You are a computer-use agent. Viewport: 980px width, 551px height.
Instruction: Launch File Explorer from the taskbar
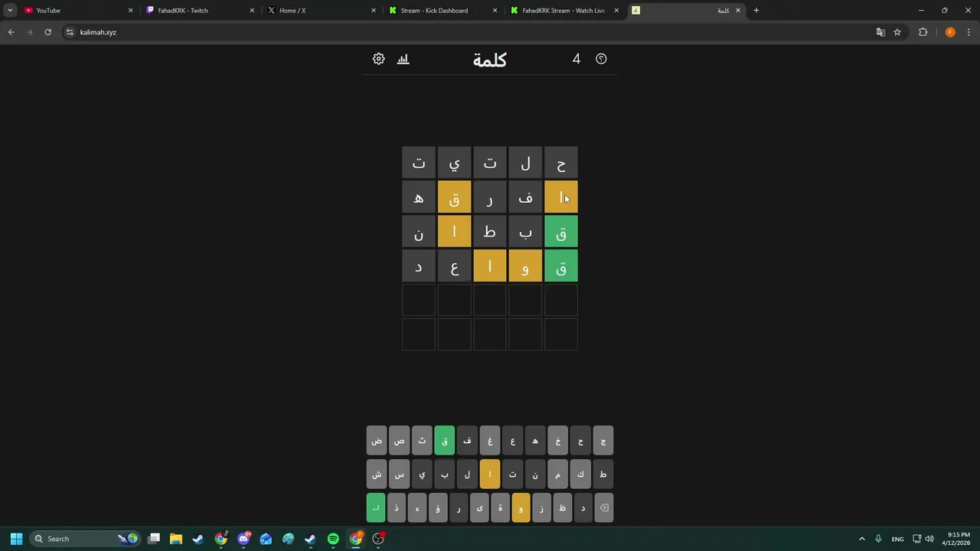tap(176, 539)
